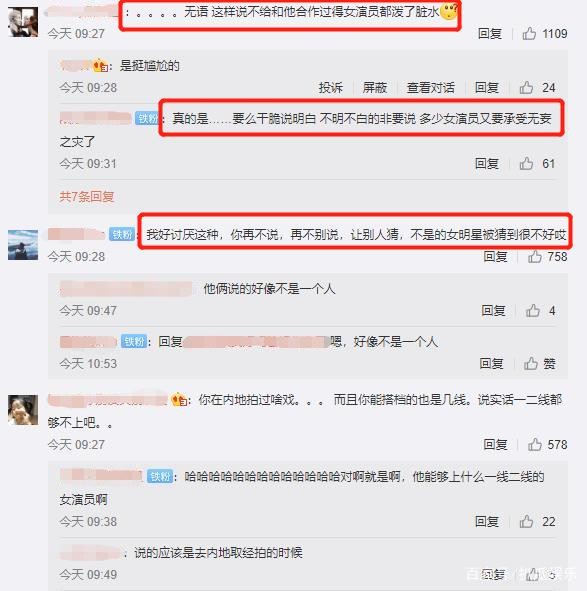Like the 09:38 reply with 22 likes
The image size is (587, 591).
[526, 521]
